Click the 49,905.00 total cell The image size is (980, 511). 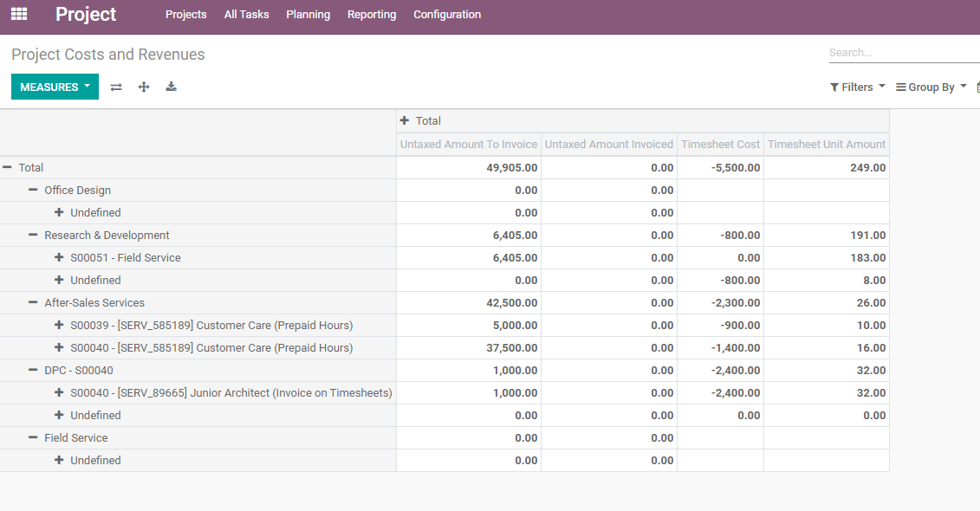tap(469, 167)
